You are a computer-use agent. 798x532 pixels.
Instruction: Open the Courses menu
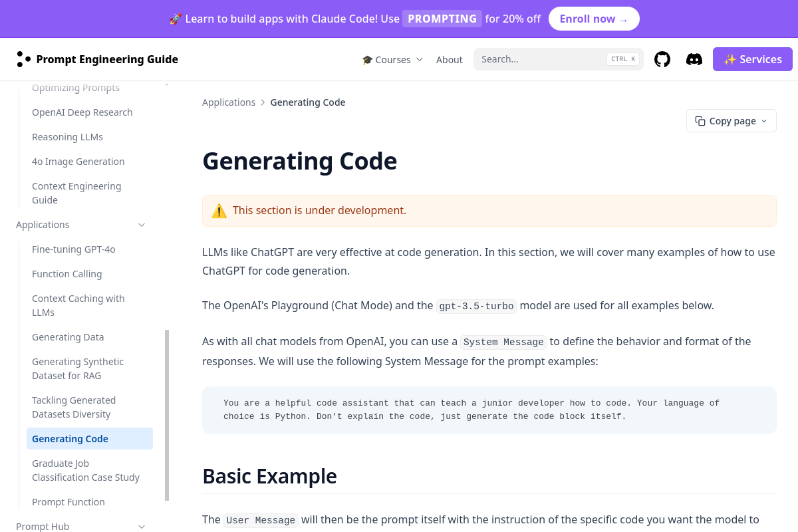(393, 59)
